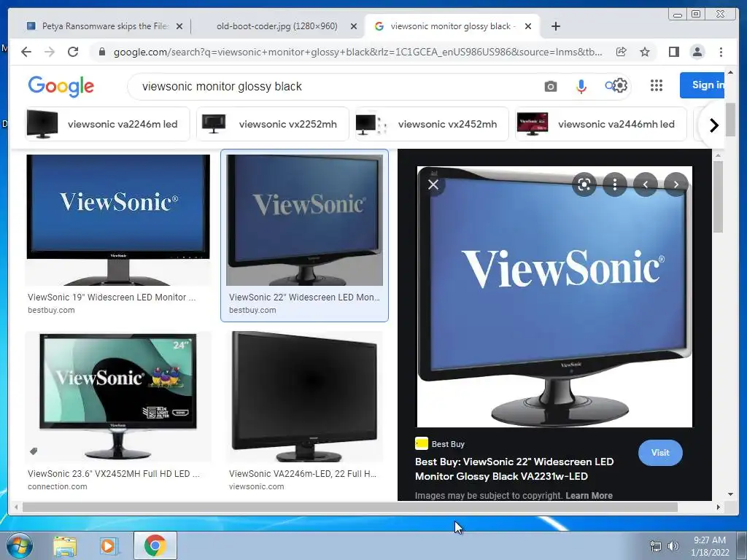Image resolution: width=747 pixels, height=560 pixels.
Task: Open ViewSonic 23.6" VX2452MH thumbnail
Action: pyautogui.click(x=118, y=397)
